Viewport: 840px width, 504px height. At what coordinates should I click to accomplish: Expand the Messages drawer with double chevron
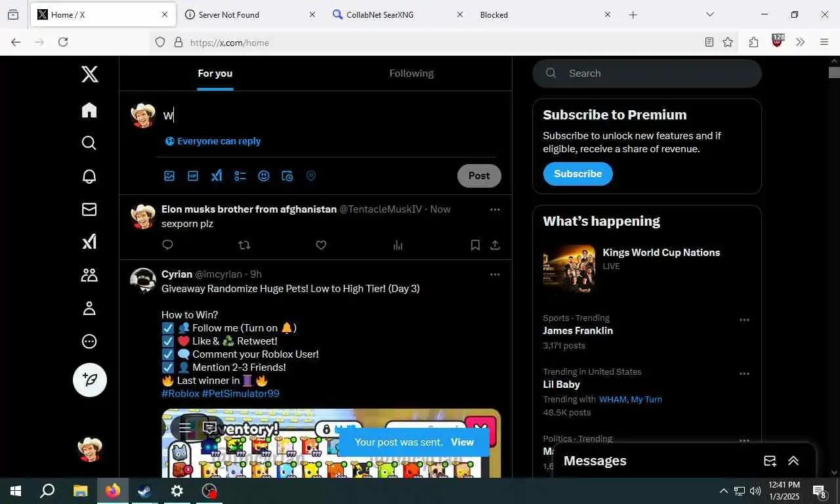click(793, 461)
